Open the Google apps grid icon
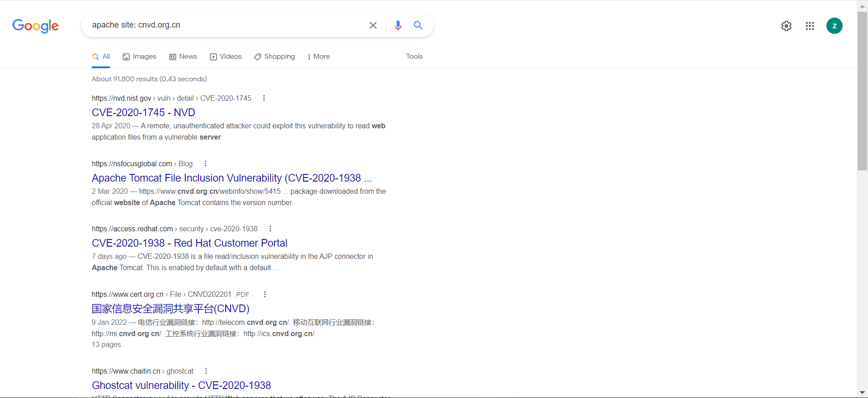Viewport: 868px width, 398px height. [810, 26]
